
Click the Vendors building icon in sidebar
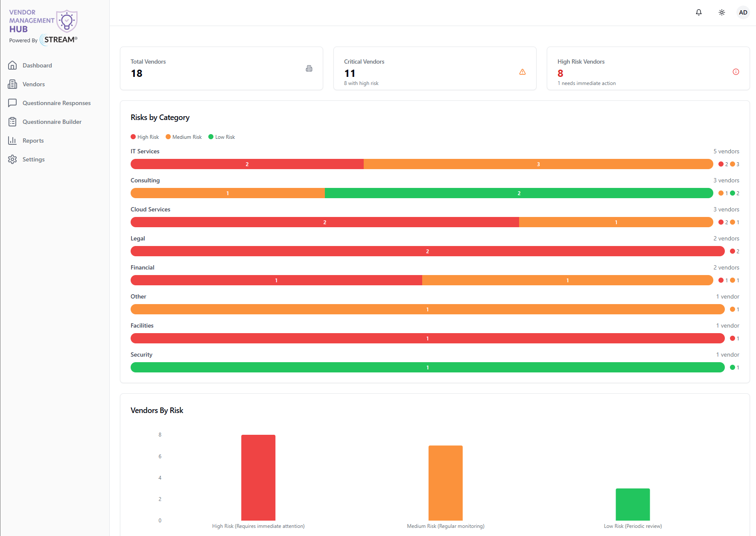click(x=12, y=84)
